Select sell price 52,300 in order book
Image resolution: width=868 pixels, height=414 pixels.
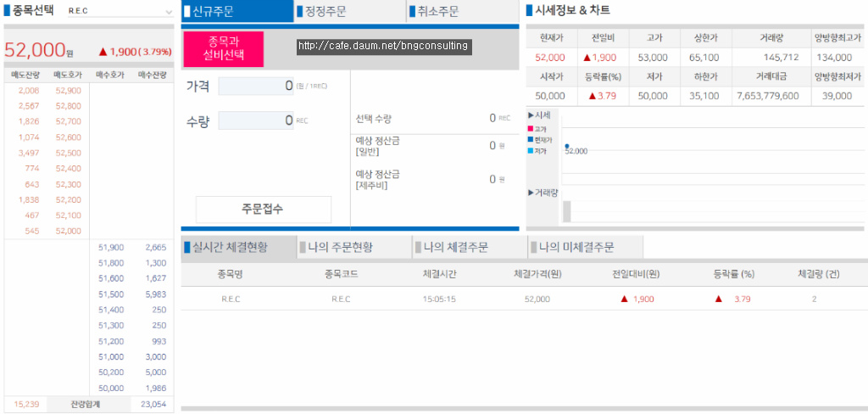point(69,184)
